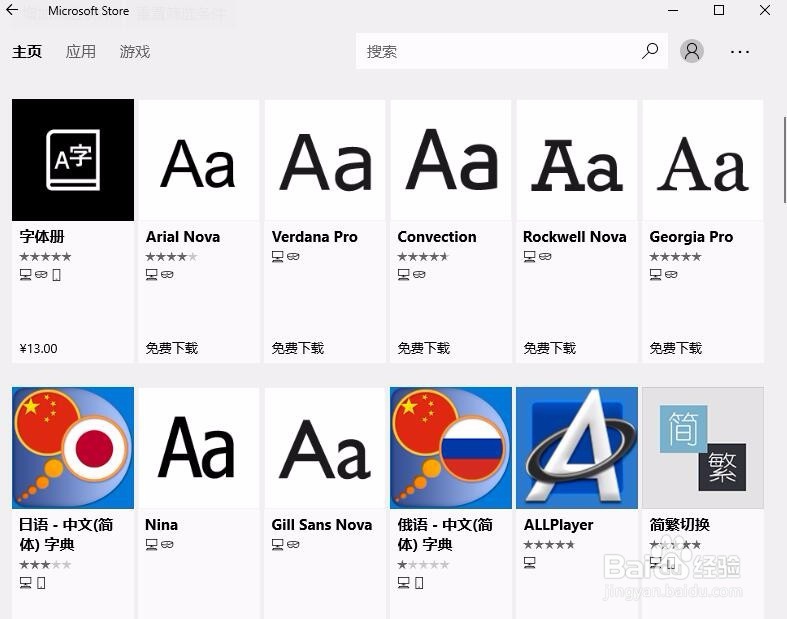Image resolution: width=787 pixels, height=619 pixels.
Task: Click the Georgia Pro star rating
Action: tap(675, 257)
